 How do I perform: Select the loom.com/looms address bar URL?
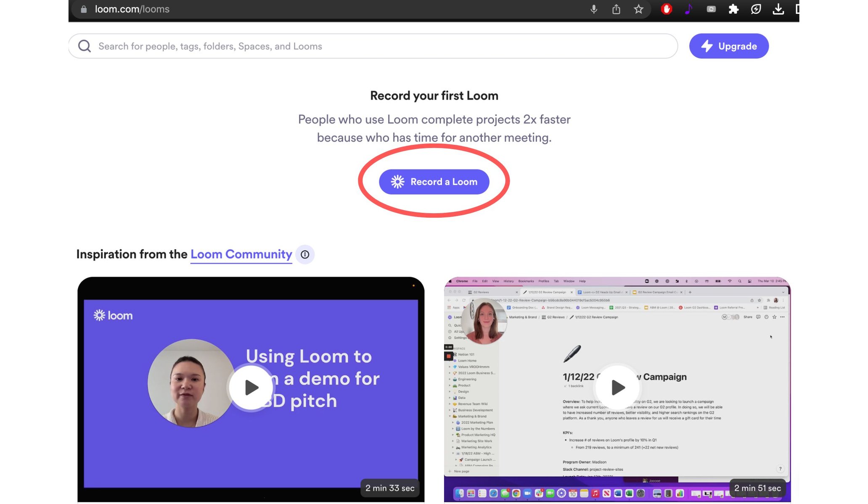click(x=132, y=9)
